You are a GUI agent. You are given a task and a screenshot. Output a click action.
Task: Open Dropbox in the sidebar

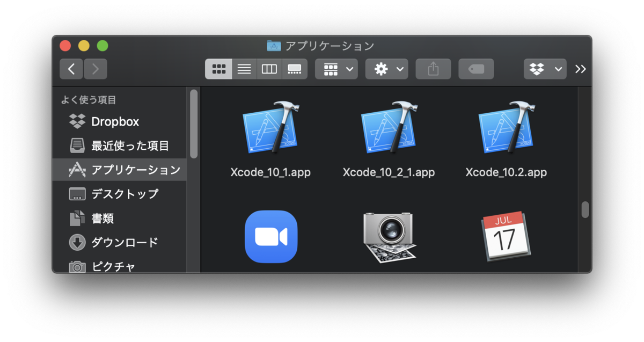pyautogui.click(x=120, y=121)
